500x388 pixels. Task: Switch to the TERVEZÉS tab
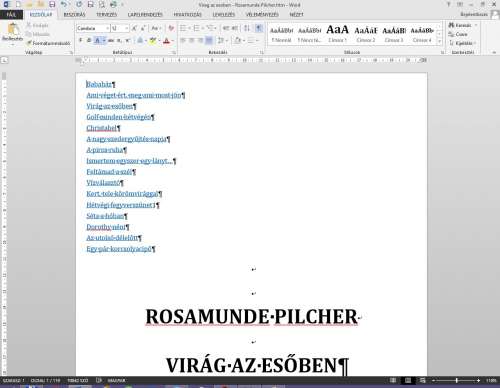pyautogui.click(x=107, y=15)
